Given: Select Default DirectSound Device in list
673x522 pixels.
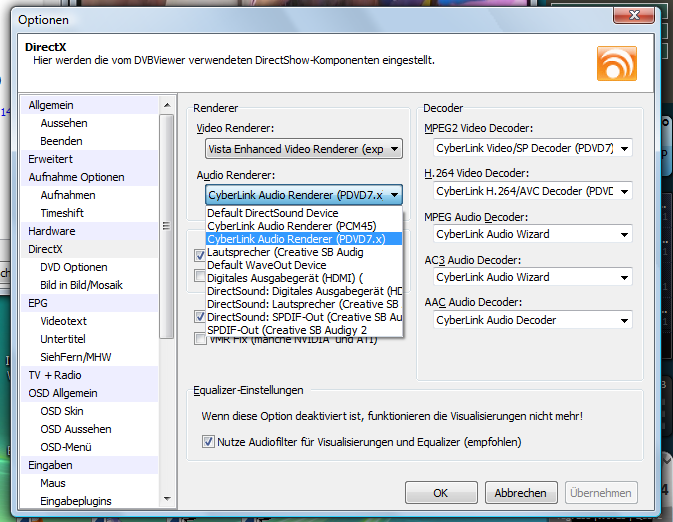Looking at the screenshot, I should coord(304,213).
